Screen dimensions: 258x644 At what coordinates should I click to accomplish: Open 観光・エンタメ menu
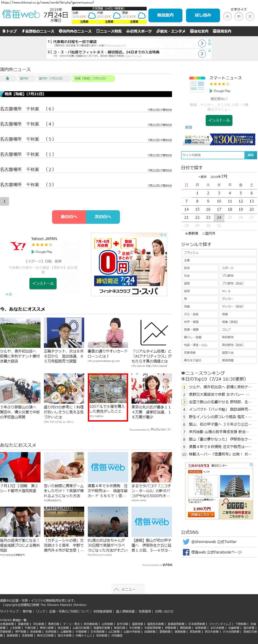(x=171, y=31)
